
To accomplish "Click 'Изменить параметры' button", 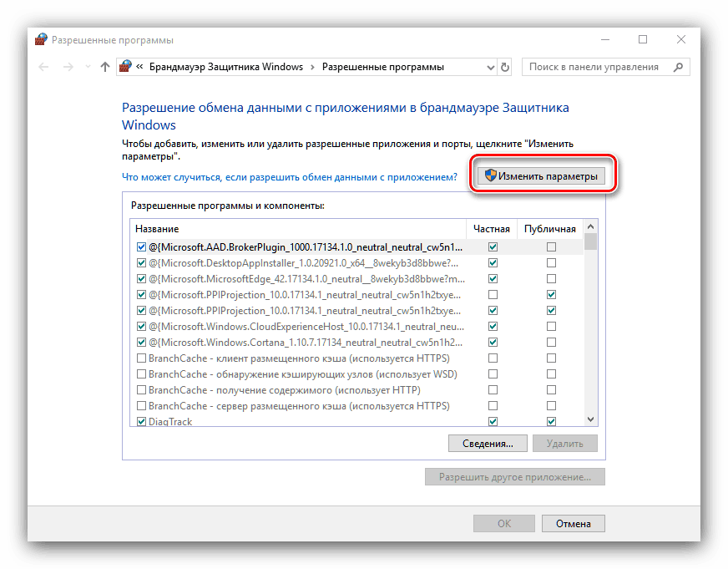I will 541,176.
